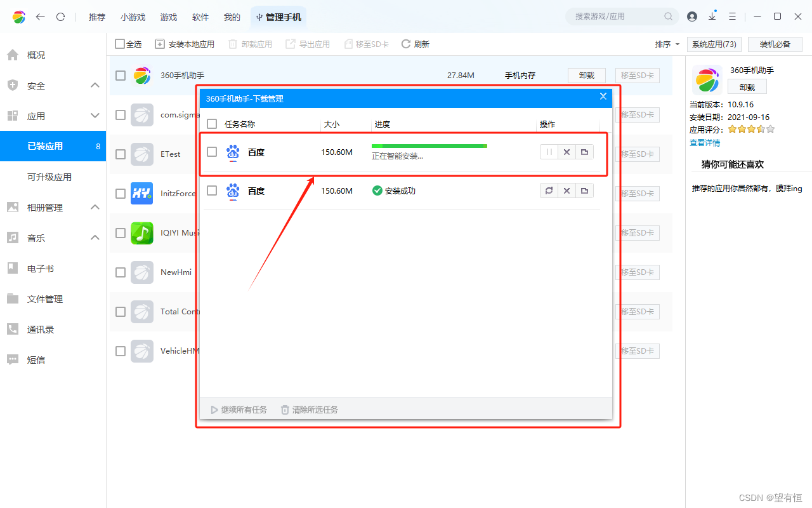Check the com.sigma row checkbox
The height and width of the screenshot is (508, 812).
[121, 115]
